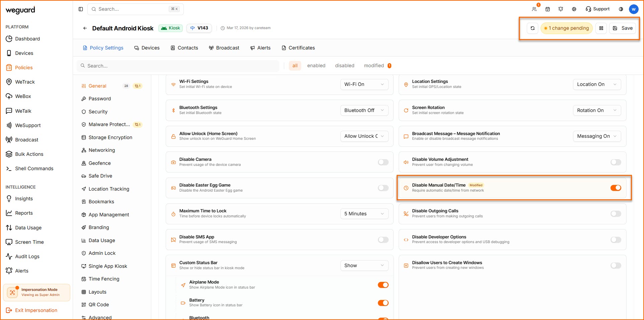Click the Save button
The height and width of the screenshot is (320, 644).
(623, 28)
